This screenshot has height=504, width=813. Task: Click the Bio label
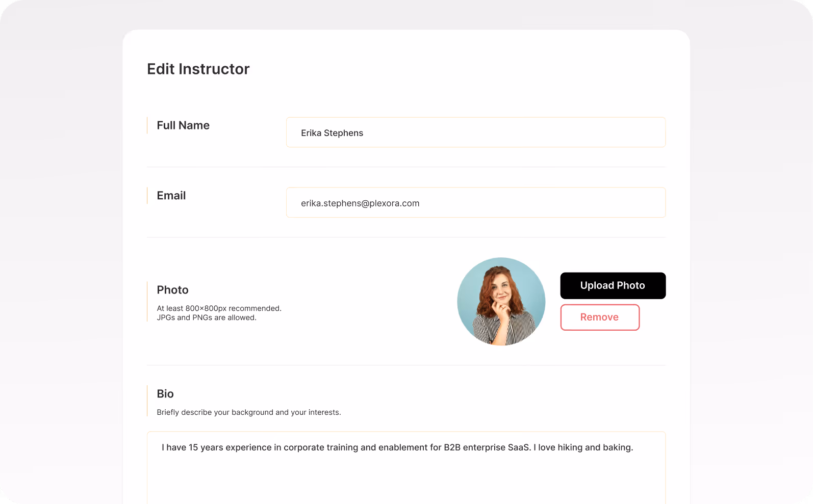(165, 394)
